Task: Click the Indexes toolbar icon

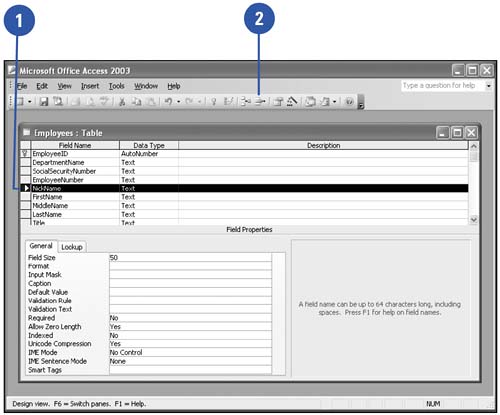Action: pos(229,101)
